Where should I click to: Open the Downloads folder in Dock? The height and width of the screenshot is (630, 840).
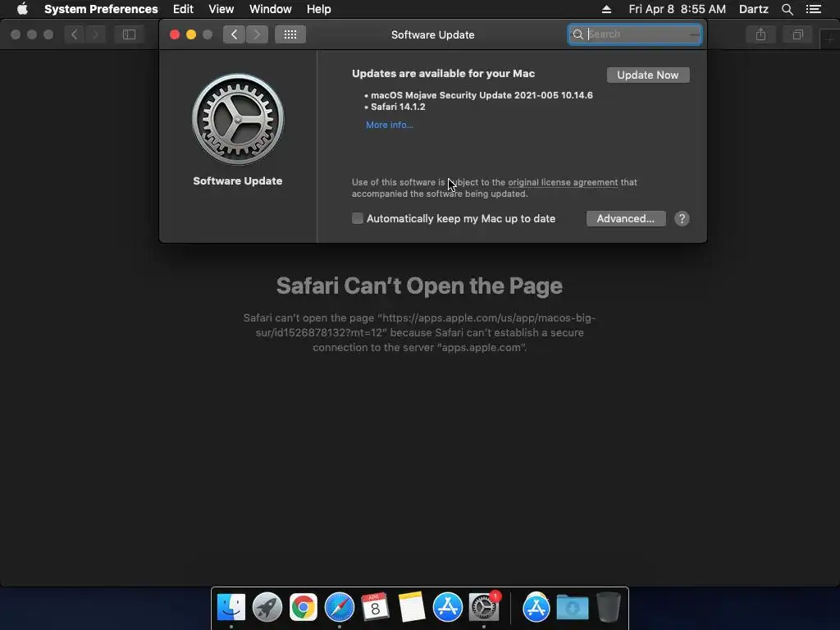pyautogui.click(x=572, y=607)
